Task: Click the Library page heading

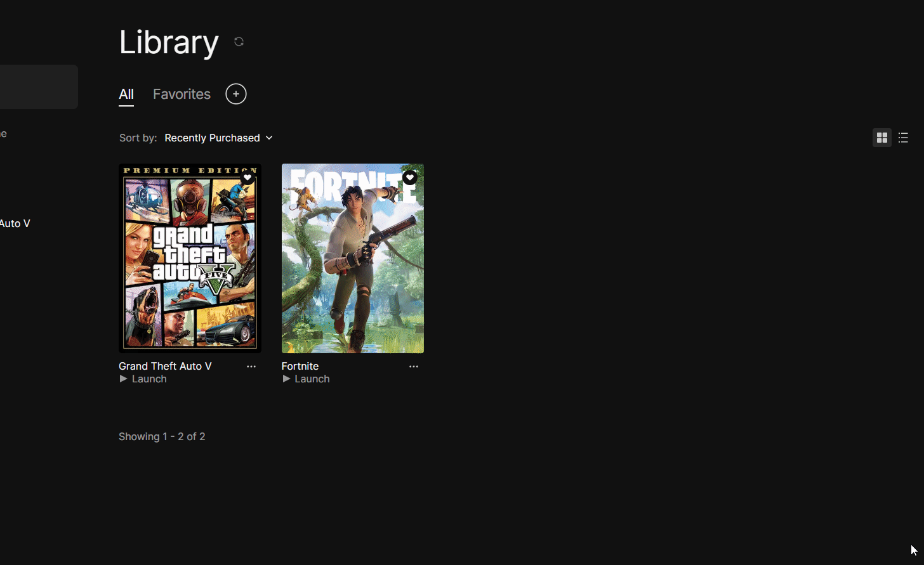Action: pyautogui.click(x=169, y=42)
